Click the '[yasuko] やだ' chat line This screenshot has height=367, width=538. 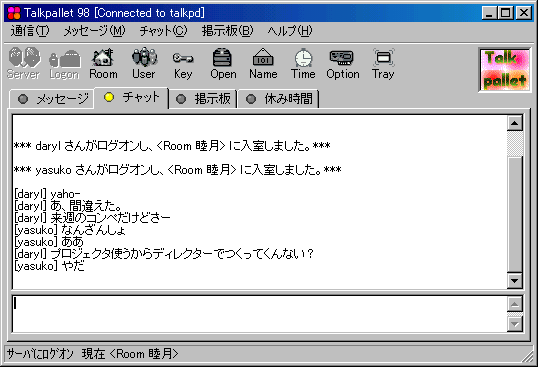click(49, 266)
